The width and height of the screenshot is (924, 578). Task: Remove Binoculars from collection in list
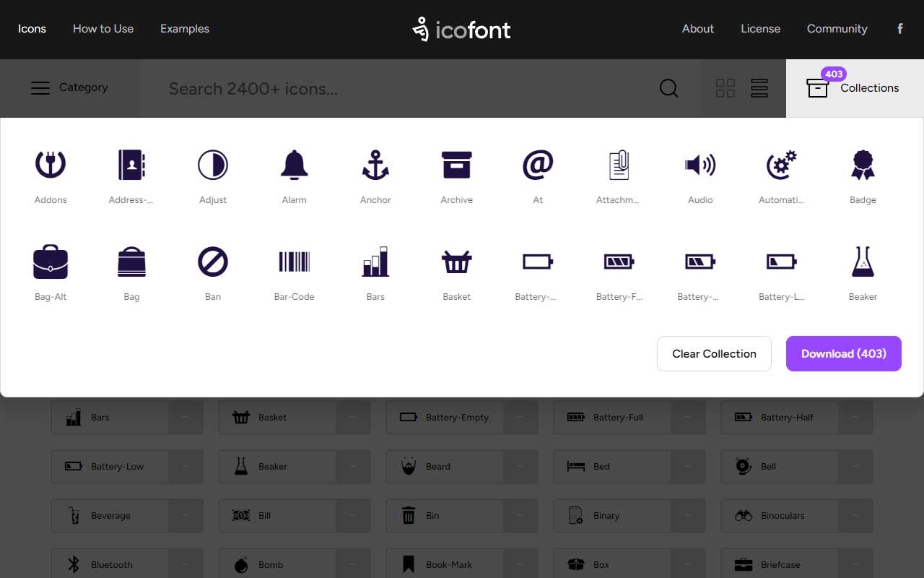[x=855, y=515]
